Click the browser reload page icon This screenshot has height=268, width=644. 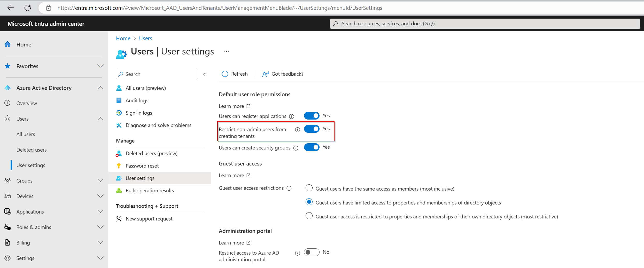(x=28, y=8)
